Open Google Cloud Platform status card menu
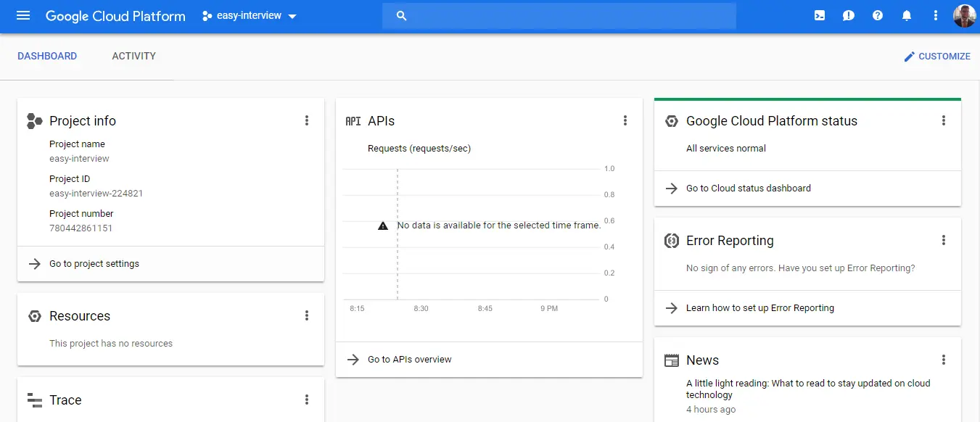The height and width of the screenshot is (422, 980). point(944,120)
